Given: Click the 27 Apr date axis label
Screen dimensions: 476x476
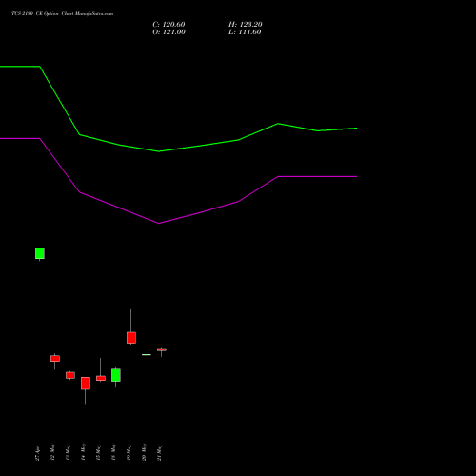Looking at the screenshot, I should (37, 453).
